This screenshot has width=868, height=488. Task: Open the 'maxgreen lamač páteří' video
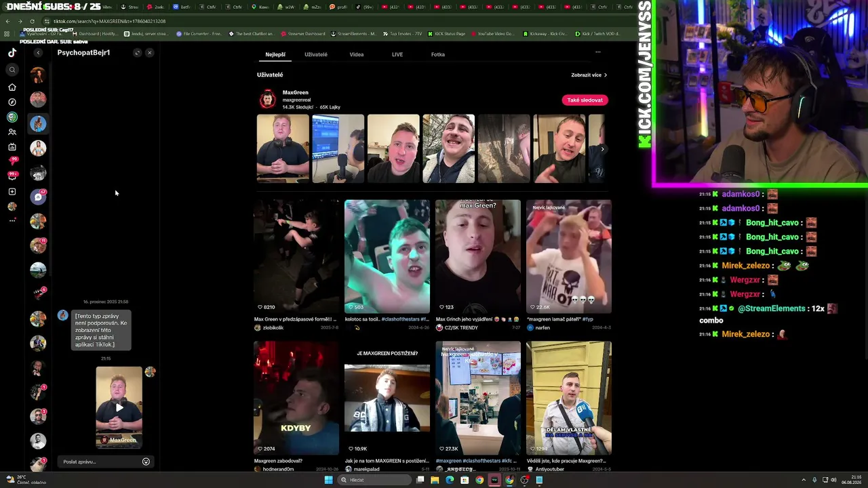point(569,256)
